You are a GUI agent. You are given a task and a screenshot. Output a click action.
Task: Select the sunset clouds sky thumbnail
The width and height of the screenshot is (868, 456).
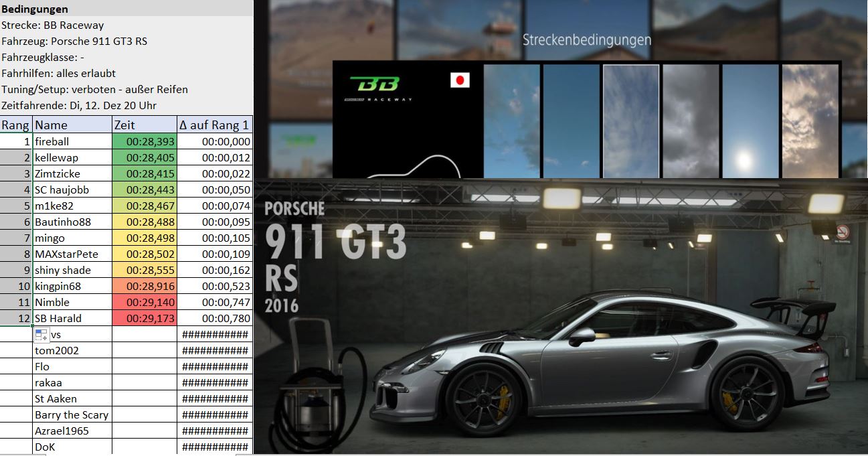(810, 121)
